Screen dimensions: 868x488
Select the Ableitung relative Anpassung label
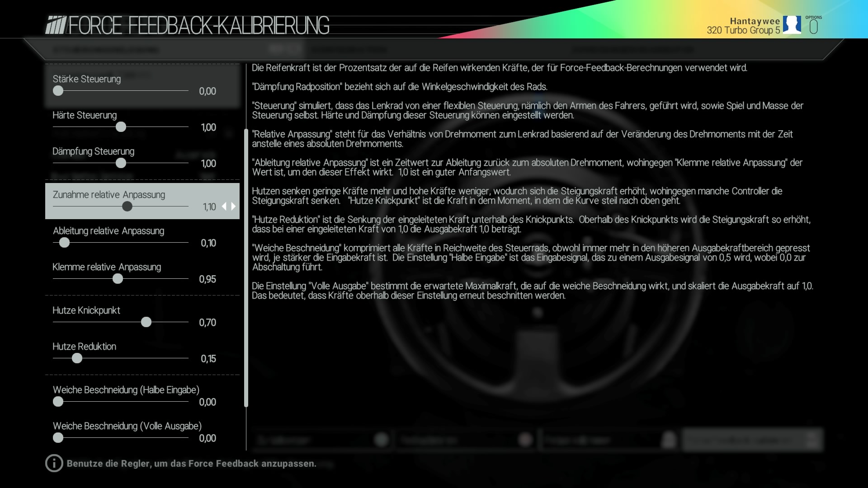[x=108, y=231]
